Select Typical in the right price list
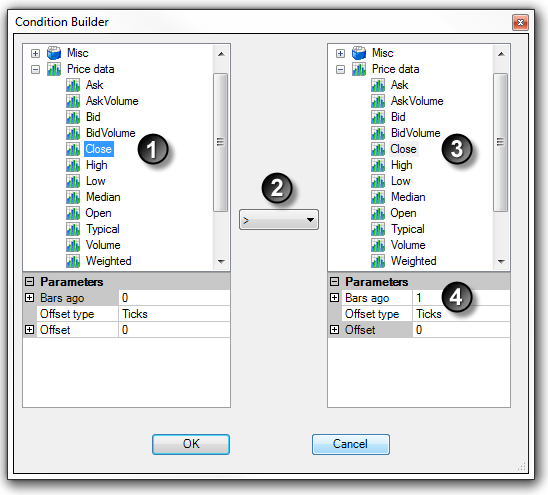The width and height of the screenshot is (548, 495). (408, 229)
